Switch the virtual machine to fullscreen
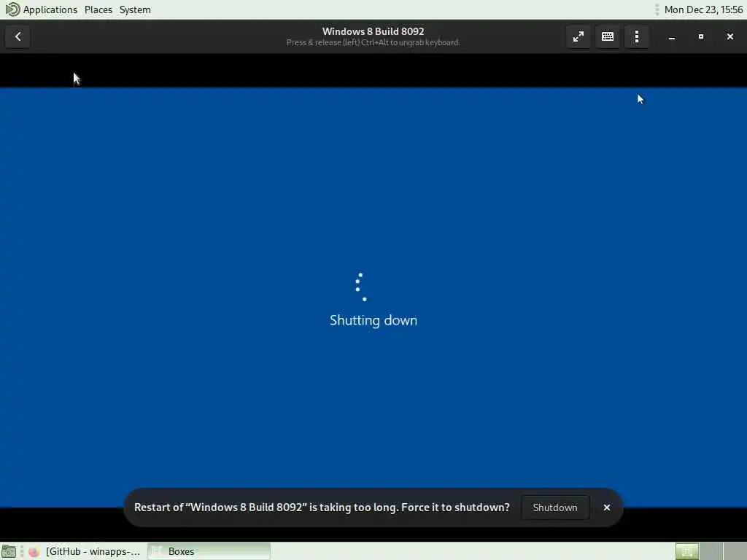 (x=578, y=36)
